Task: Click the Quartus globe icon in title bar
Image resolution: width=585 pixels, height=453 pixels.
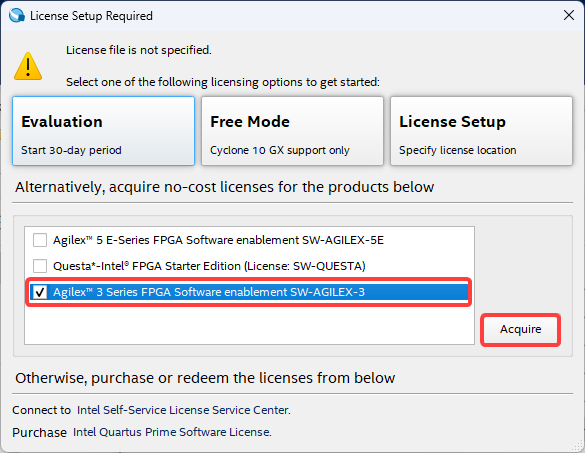Action: [x=17, y=15]
